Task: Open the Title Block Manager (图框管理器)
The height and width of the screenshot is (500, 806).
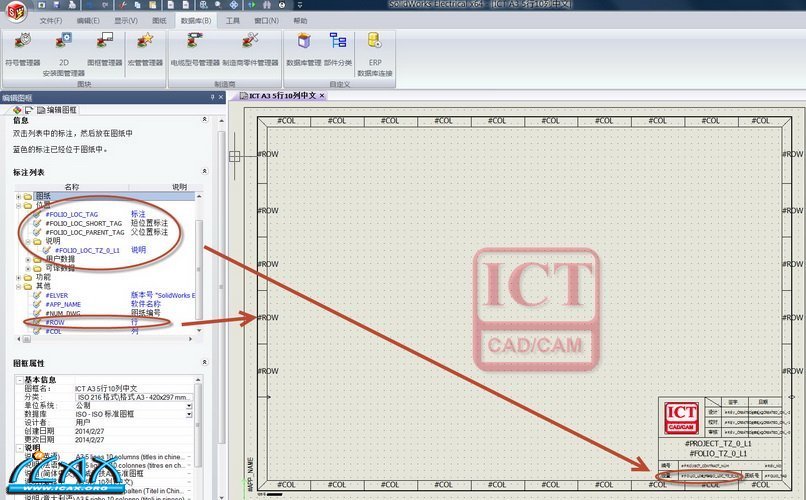Action: (105, 50)
